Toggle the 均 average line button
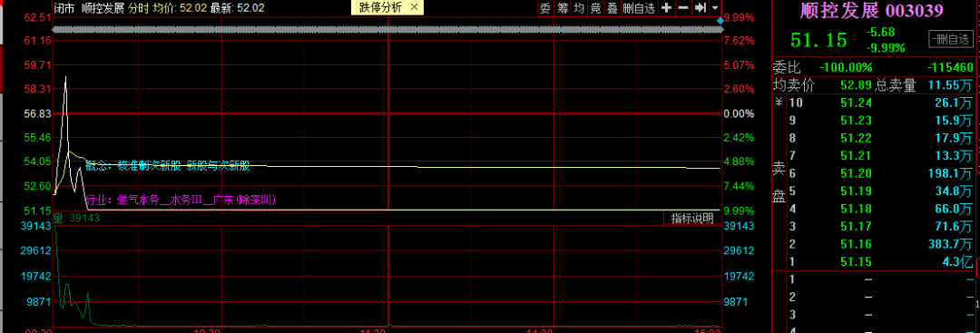980x333 pixels. (579, 7)
